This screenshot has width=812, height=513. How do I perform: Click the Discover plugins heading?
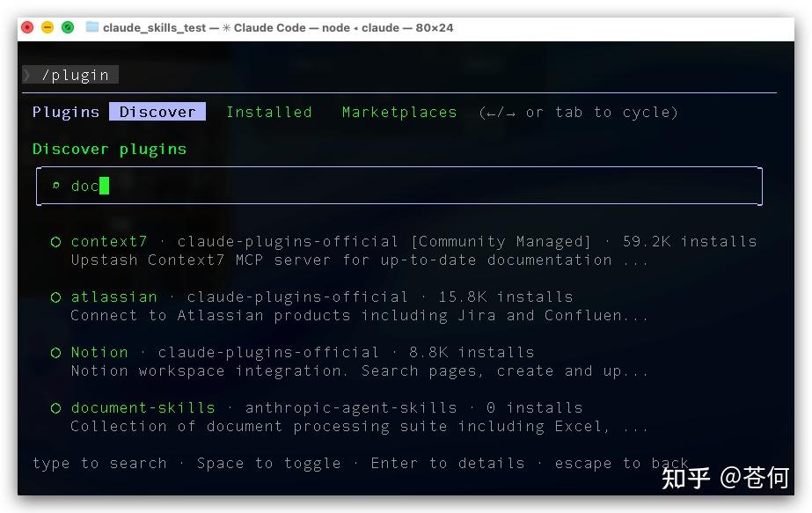[x=109, y=150]
